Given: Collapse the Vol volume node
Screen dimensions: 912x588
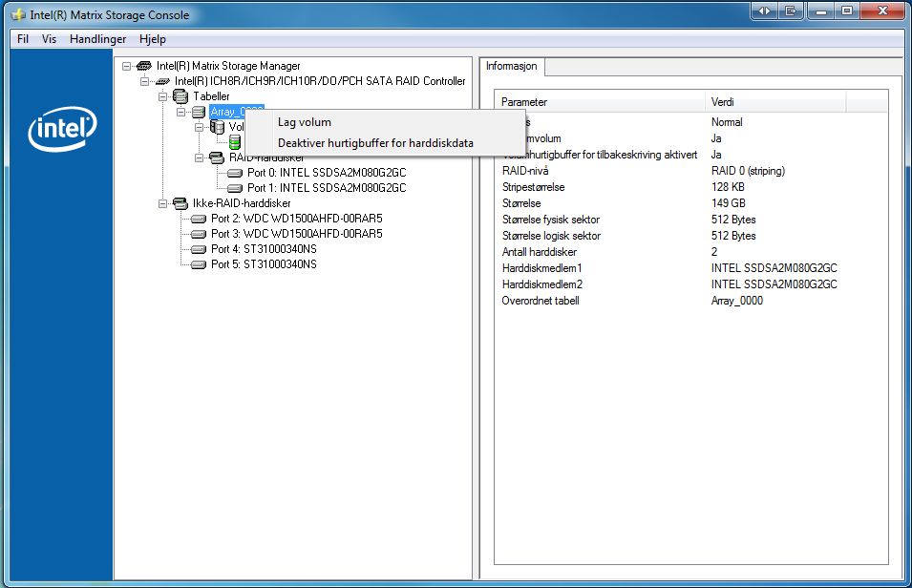Looking at the screenshot, I should (x=199, y=127).
